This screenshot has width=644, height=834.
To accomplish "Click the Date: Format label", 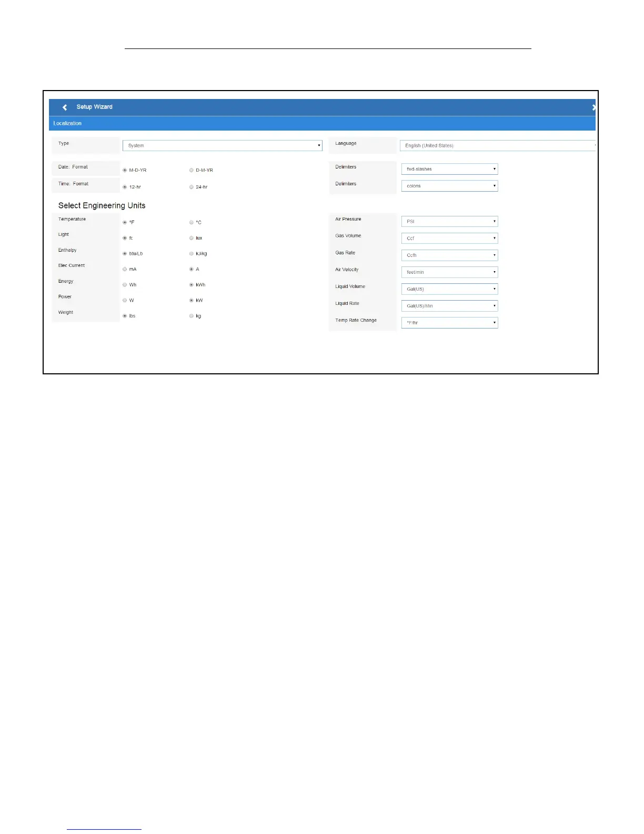I will (x=73, y=167).
